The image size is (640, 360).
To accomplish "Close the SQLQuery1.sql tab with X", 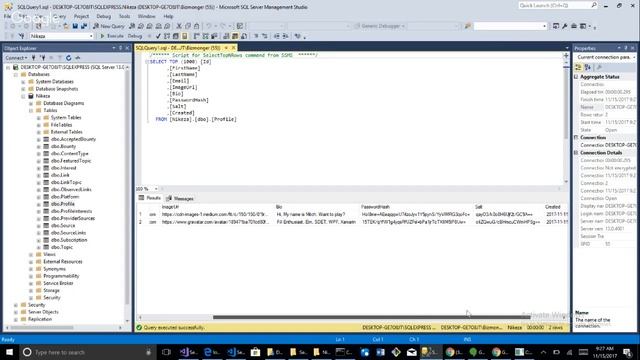I will (233, 48).
